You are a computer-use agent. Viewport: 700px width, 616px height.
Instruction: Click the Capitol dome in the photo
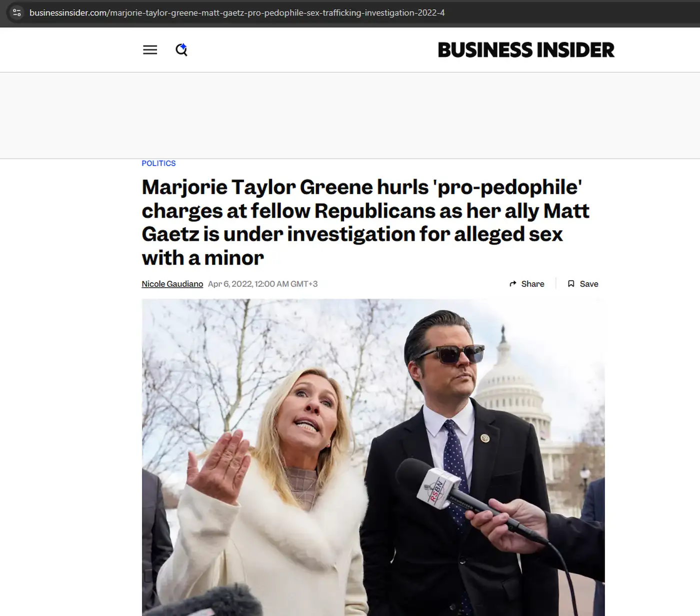[x=515, y=390]
